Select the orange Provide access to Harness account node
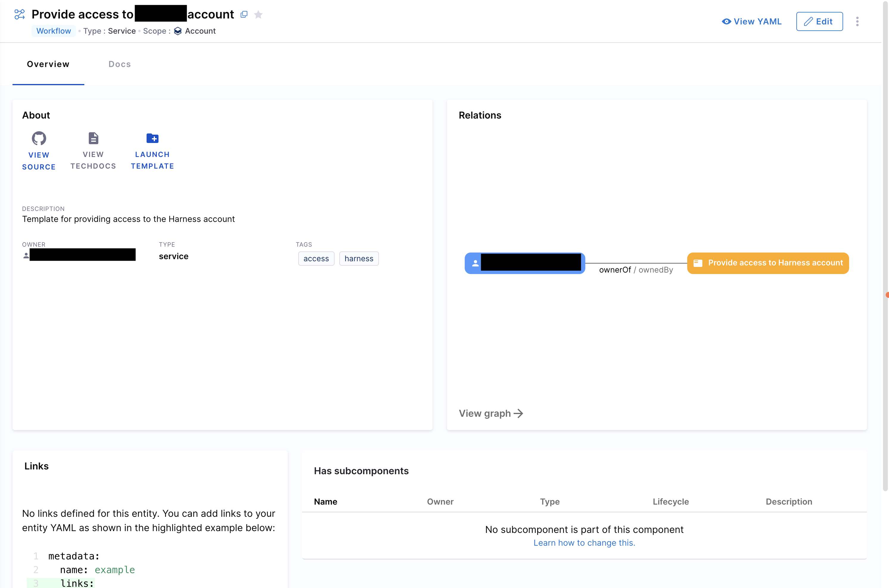This screenshot has height=588, width=889. [x=767, y=263]
